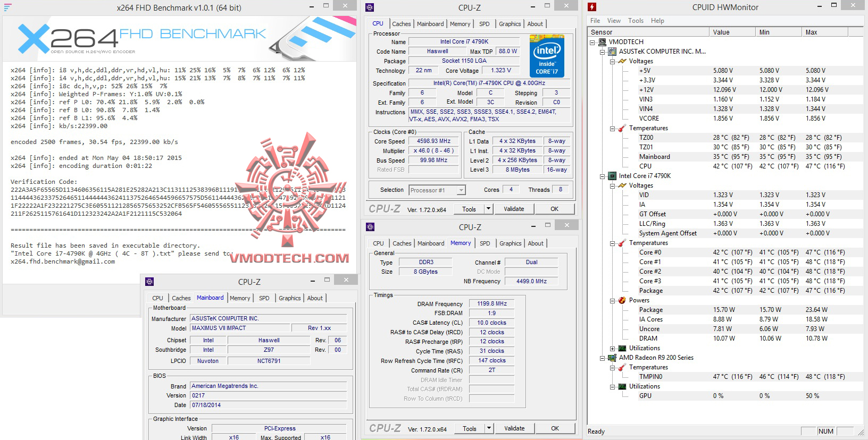Screen dimensions: 868x440
Task: Click the Utilizations icon under Intel Core i7
Action: tap(623, 348)
